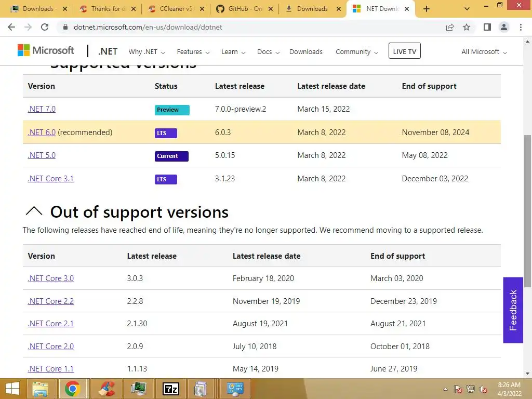Click the Preview status badge

(x=172, y=110)
